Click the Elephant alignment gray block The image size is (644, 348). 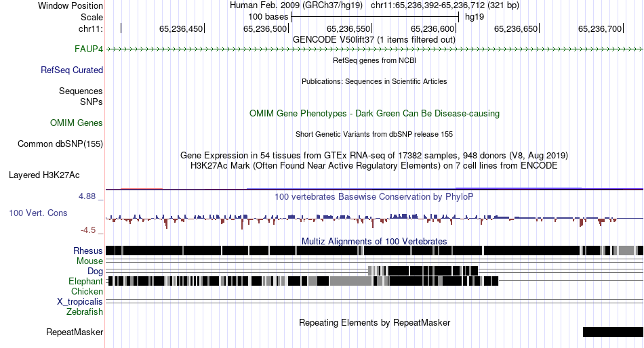(x=350, y=281)
